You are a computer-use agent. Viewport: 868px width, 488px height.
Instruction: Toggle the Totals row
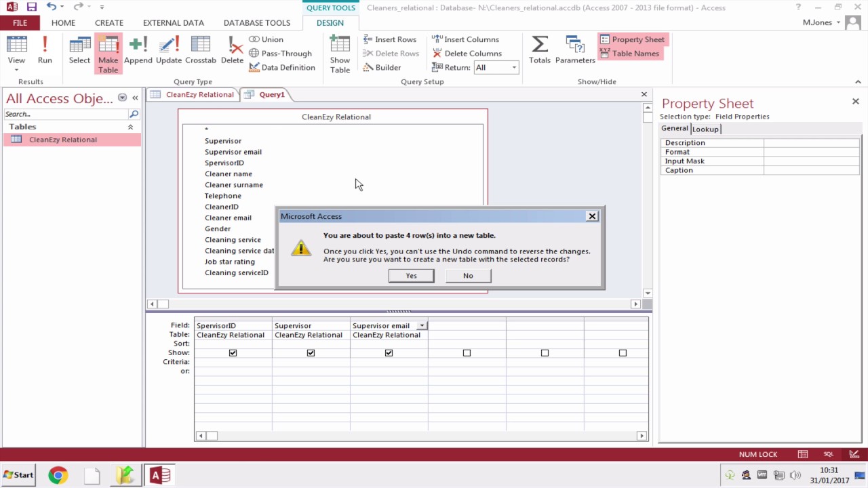click(540, 50)
